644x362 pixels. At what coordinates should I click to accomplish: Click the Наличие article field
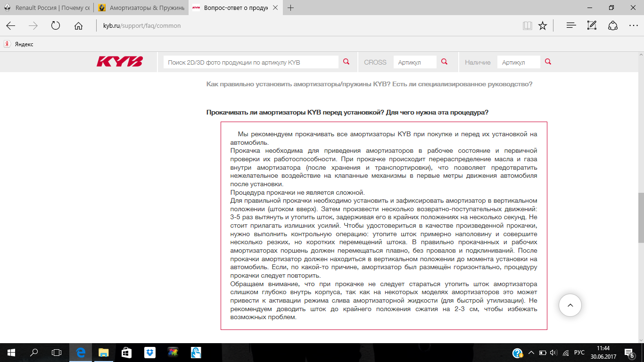pyautogui.click(x=519, y=62)
